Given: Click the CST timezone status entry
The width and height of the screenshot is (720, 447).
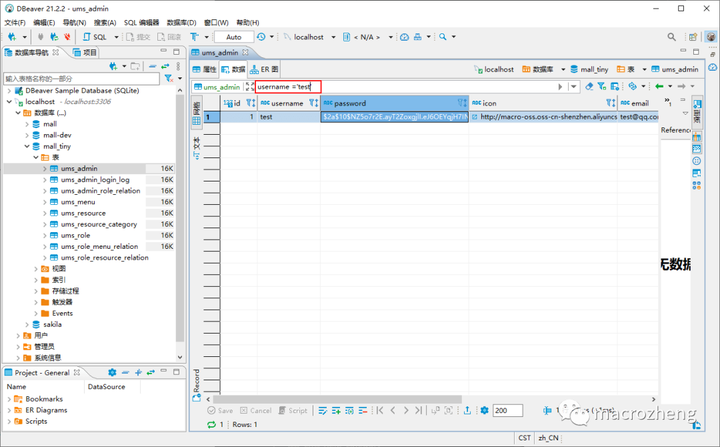Looking at the screenshot, I should click(524, 438).
